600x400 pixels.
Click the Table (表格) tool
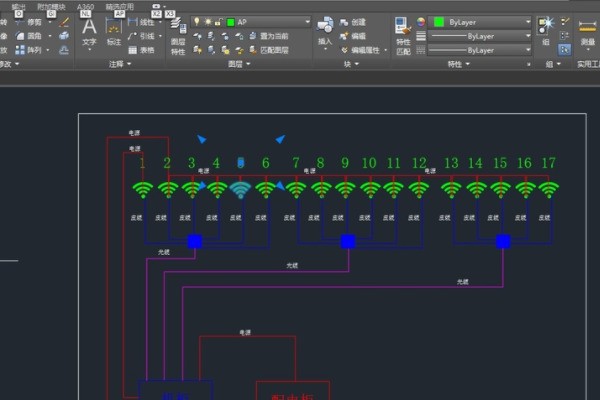(x=141, y=50)
